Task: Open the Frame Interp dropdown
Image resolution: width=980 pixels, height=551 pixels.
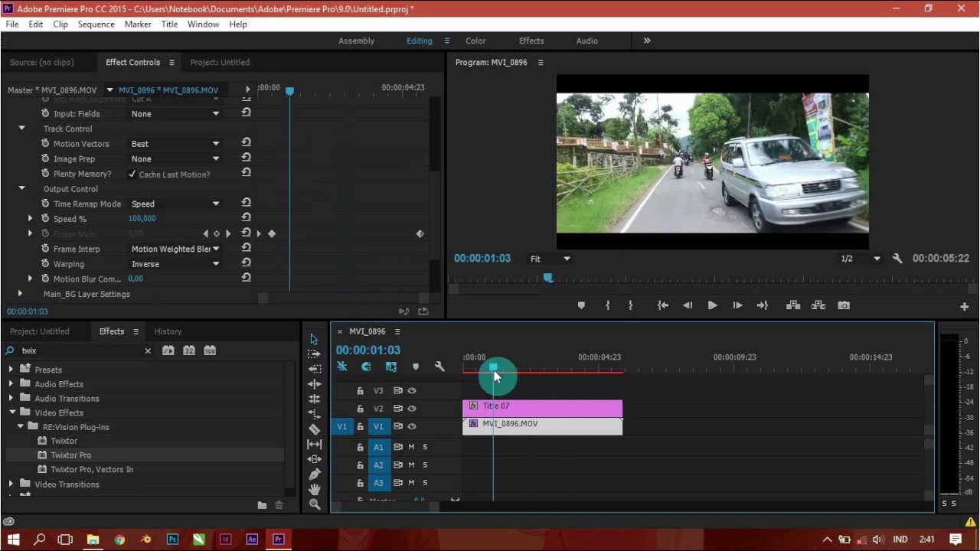Action: (175, 249)
